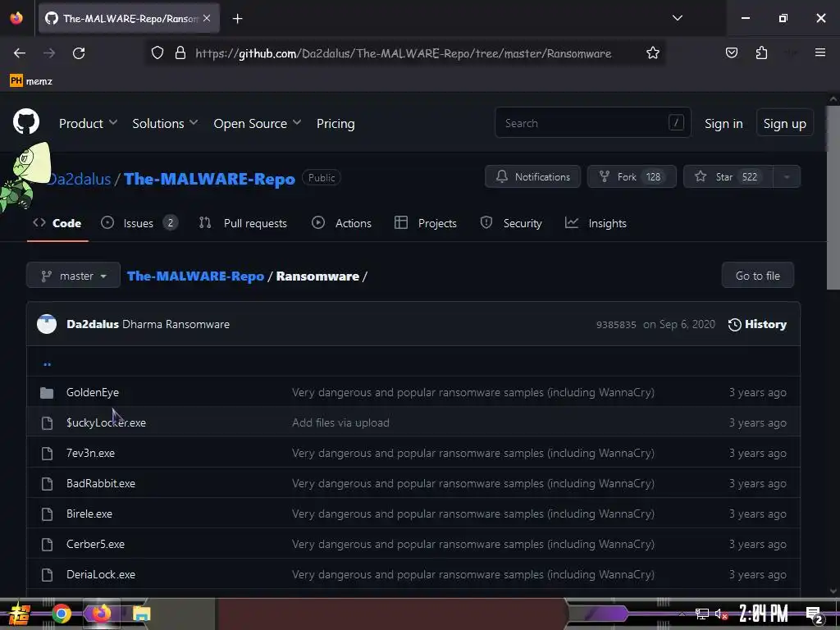Click the GoldenEye folder icon
This screenshot has height=630, width=840.
(x=47, y=393)
